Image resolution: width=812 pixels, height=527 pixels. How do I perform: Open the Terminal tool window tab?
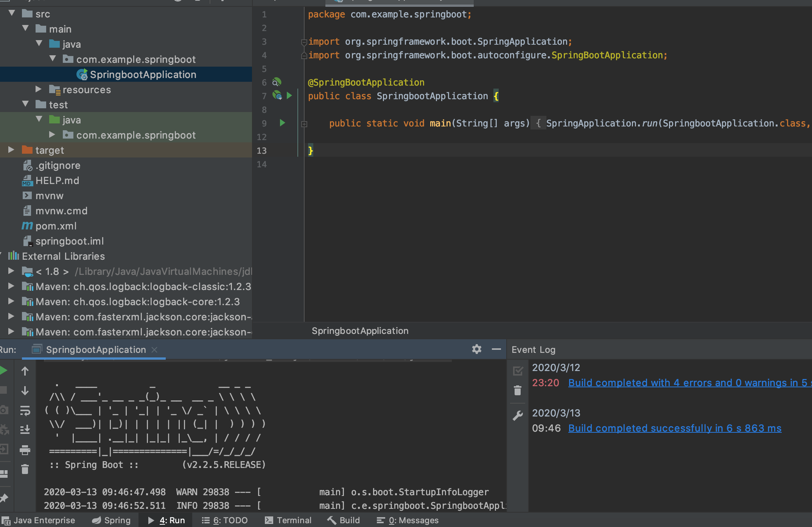288,520
